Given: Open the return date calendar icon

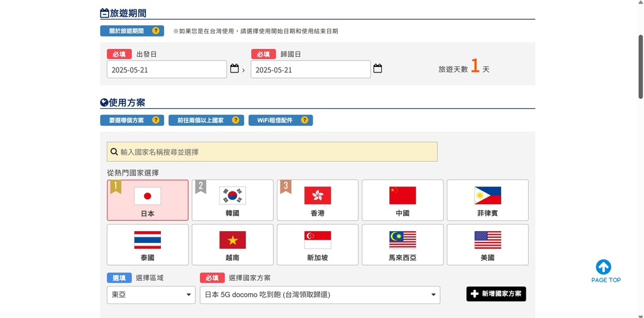Looking at the screenshot, I should point(377,68).
